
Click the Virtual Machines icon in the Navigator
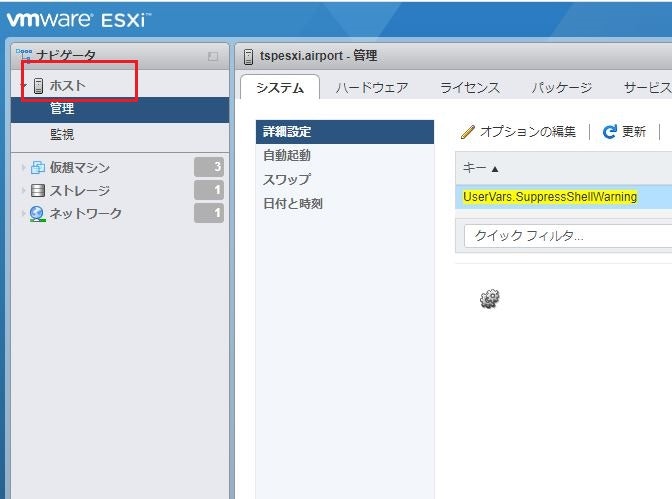coord(38,167)
